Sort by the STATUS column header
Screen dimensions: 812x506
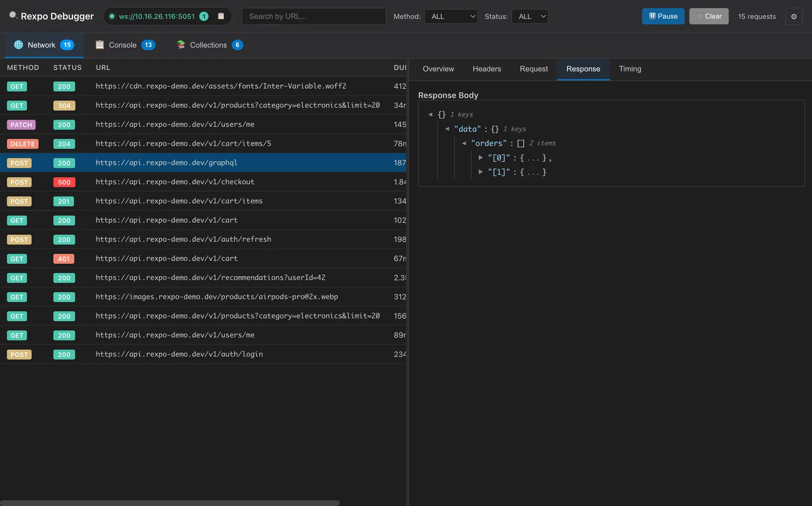coord(67,67)
